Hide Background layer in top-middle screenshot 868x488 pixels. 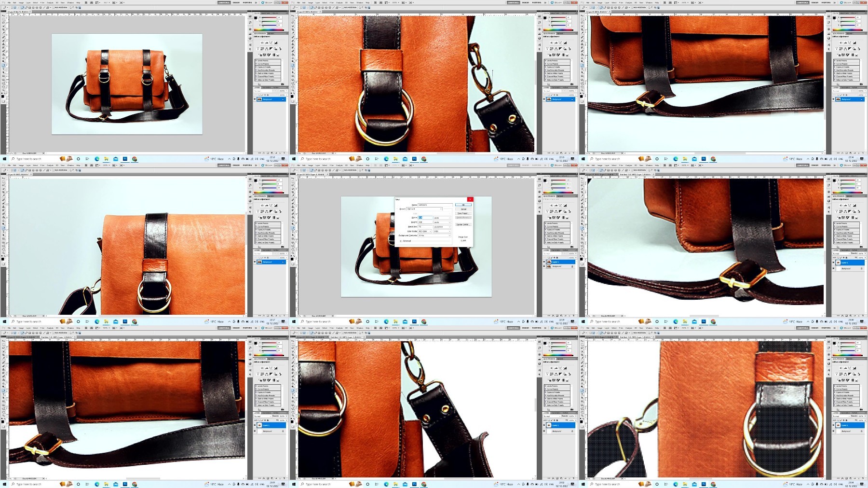coord(544,99)
